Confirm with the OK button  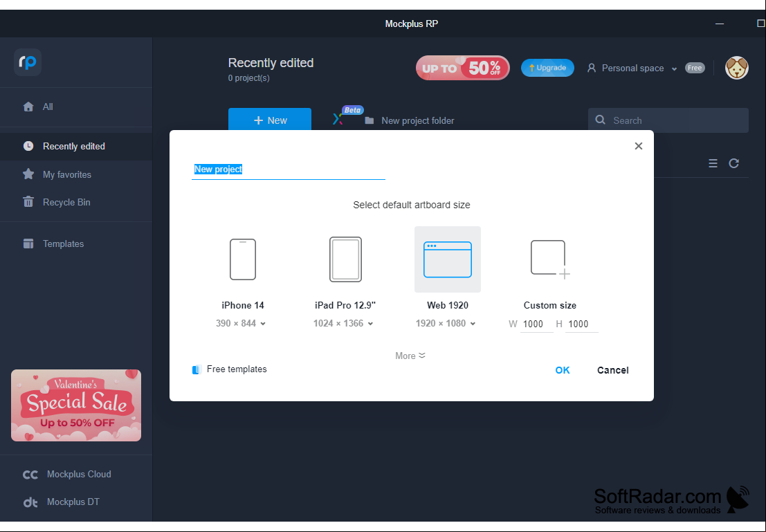(563, 370)
